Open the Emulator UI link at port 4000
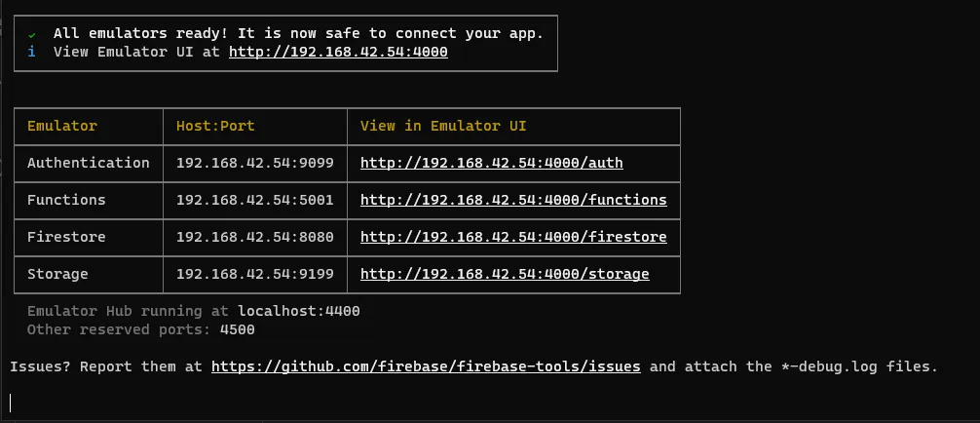This screenshot has height=423, width=980. click(x=338, y=52)
